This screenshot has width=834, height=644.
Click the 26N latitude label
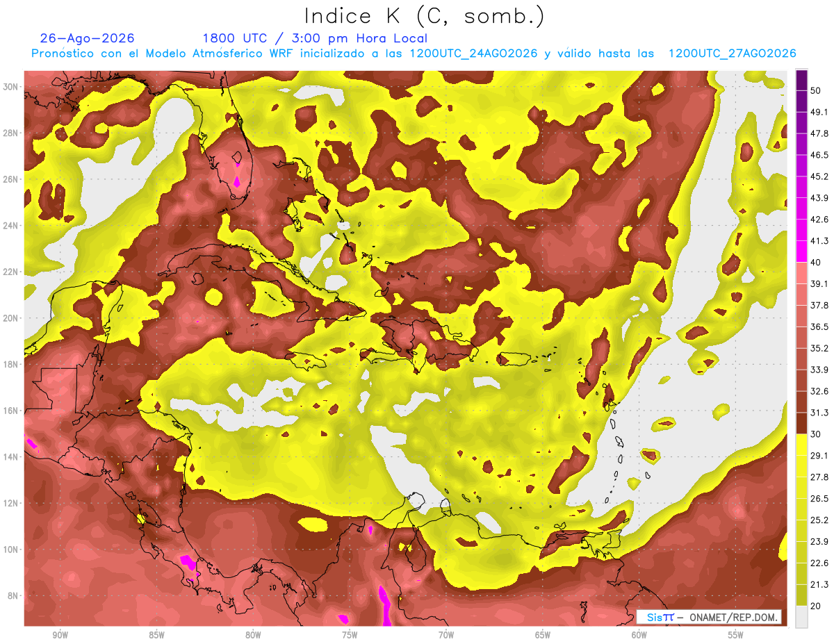[x=11, y=179]
